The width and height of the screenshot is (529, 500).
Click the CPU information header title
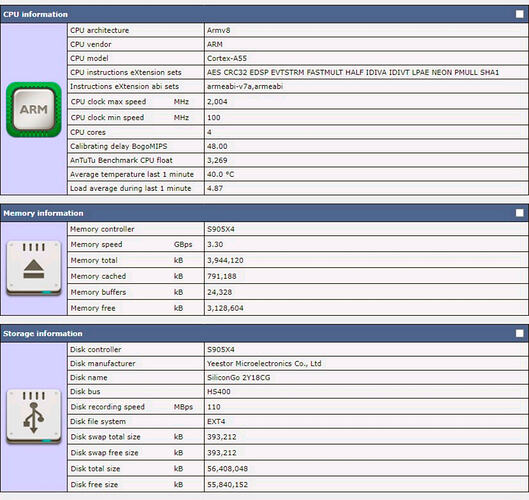coord(35,14)
